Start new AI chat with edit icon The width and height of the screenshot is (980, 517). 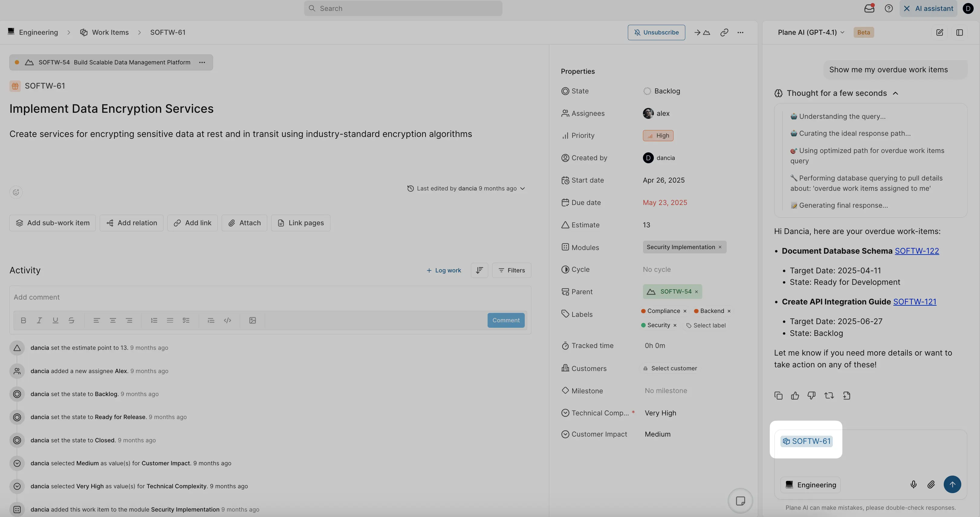coord(939,32)
